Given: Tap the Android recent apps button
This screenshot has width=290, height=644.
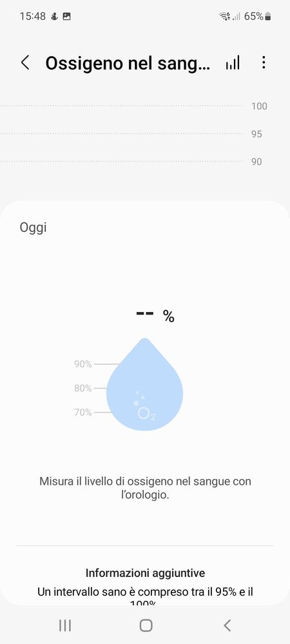Looking at the screenshot, I should (x=65, y=625).
